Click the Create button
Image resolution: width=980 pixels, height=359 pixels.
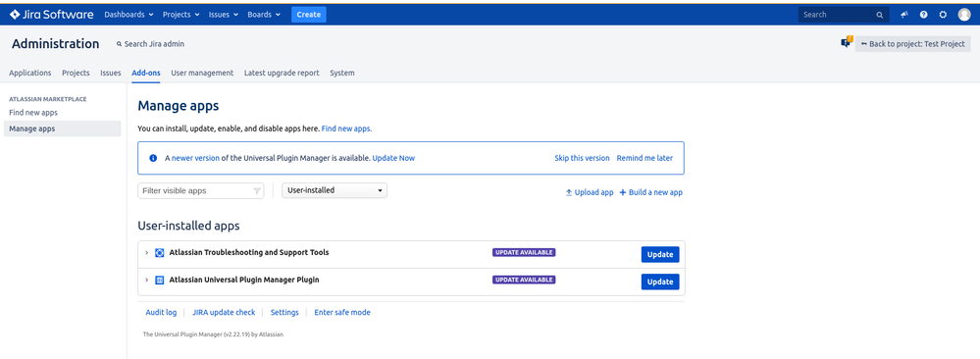[x=309, y=15]
